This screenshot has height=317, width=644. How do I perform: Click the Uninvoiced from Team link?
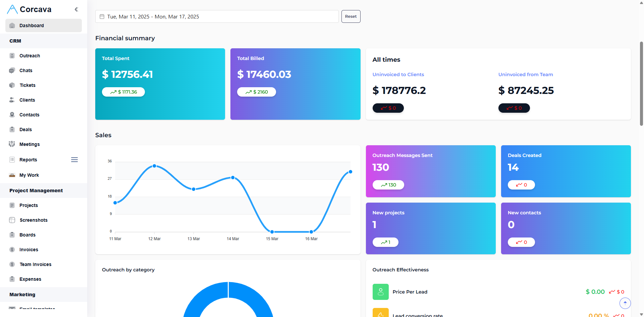tap(526, 74)
